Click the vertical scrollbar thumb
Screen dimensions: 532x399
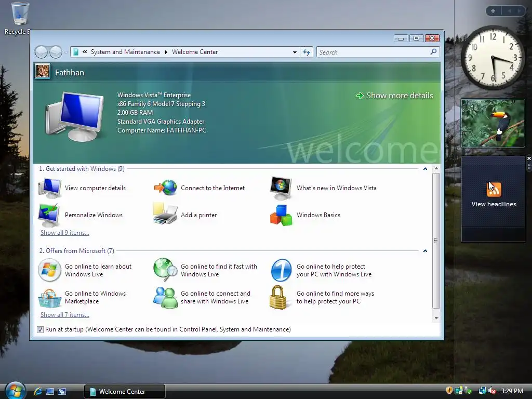tap(436, 241)
